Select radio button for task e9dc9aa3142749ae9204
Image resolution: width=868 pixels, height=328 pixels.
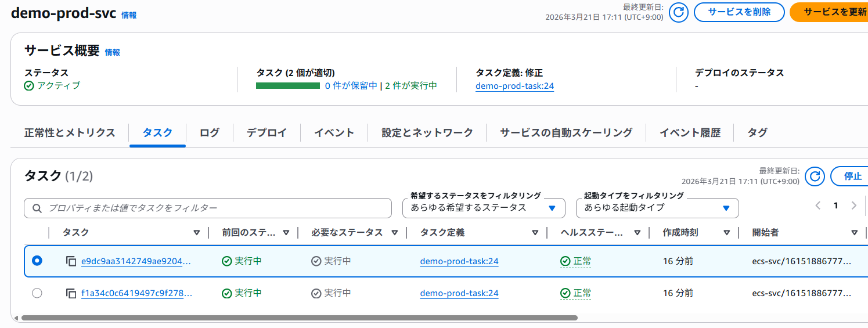pyautogui.click(x=37, y=261)
